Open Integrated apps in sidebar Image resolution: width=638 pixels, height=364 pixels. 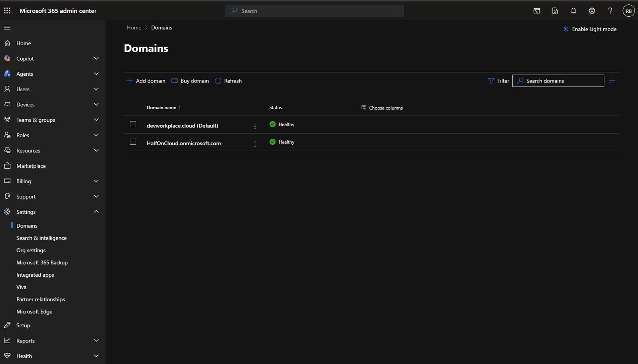[35, 275]
